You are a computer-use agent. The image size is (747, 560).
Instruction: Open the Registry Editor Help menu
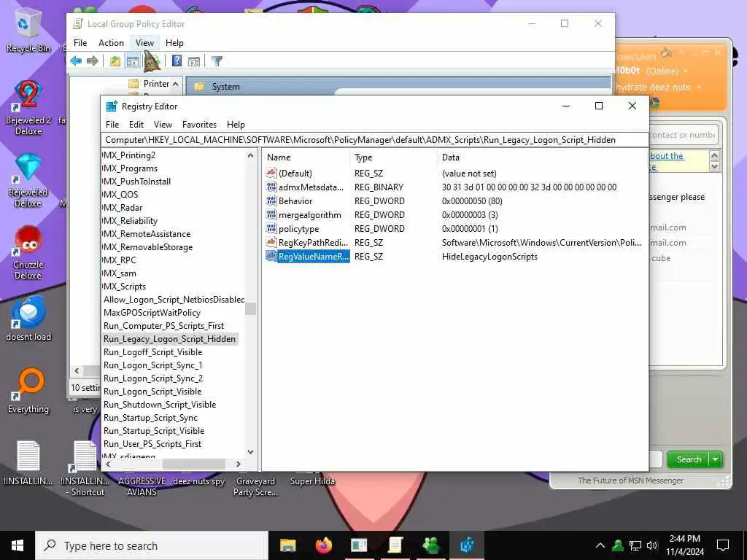click(236, 124)
